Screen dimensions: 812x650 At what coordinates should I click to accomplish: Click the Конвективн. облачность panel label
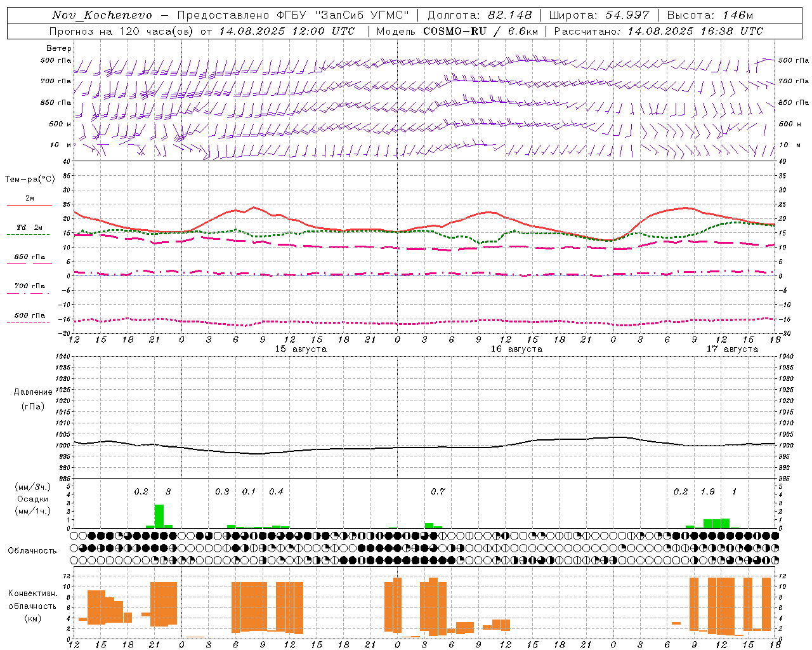(x=33, y=606)
